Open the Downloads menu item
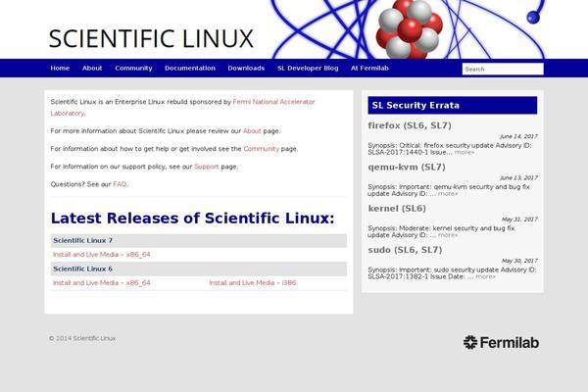 pos(246,69)
